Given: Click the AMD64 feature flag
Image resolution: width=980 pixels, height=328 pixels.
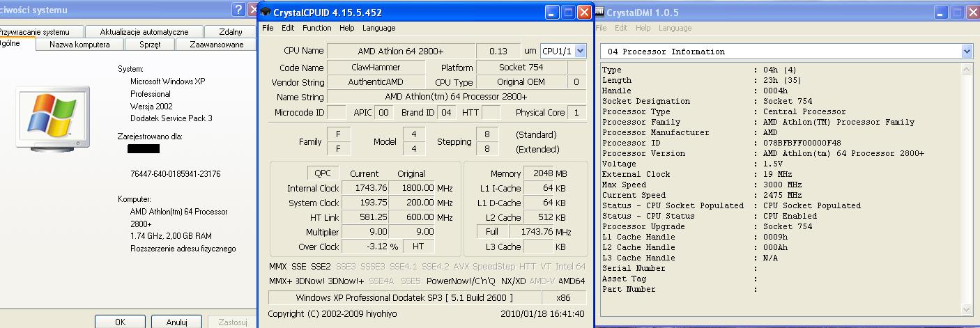Looking at the screenshot, I should tap(572, 281).
